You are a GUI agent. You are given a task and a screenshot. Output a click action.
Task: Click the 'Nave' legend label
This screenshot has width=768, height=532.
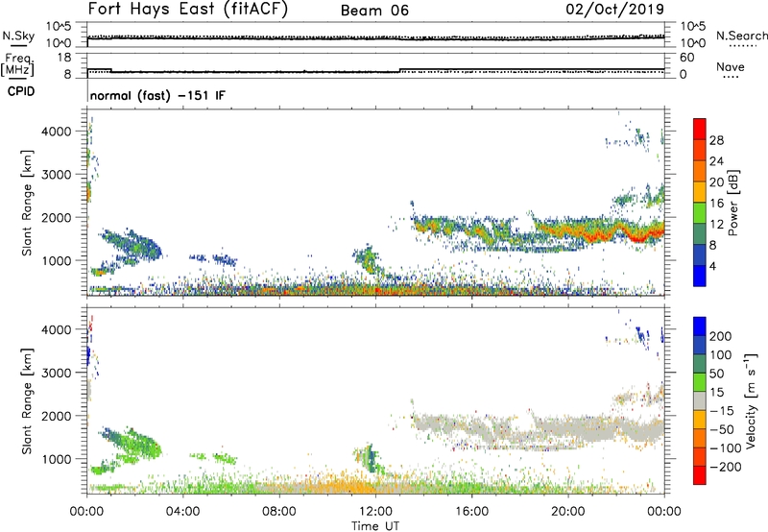pos(731,66)
